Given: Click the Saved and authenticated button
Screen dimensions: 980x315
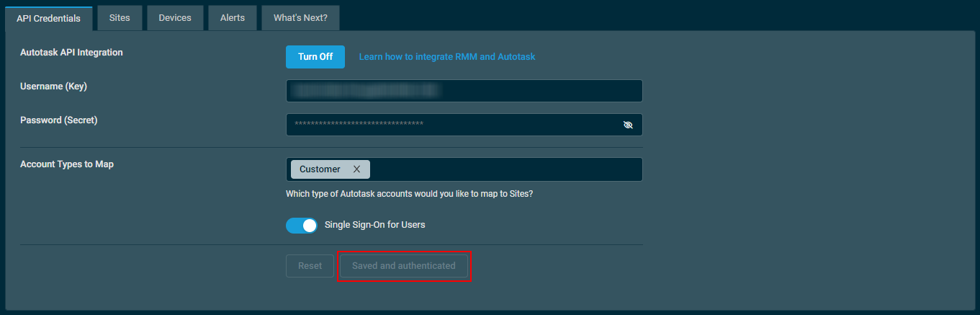Looking at the screenshot, I should (404, 266).
